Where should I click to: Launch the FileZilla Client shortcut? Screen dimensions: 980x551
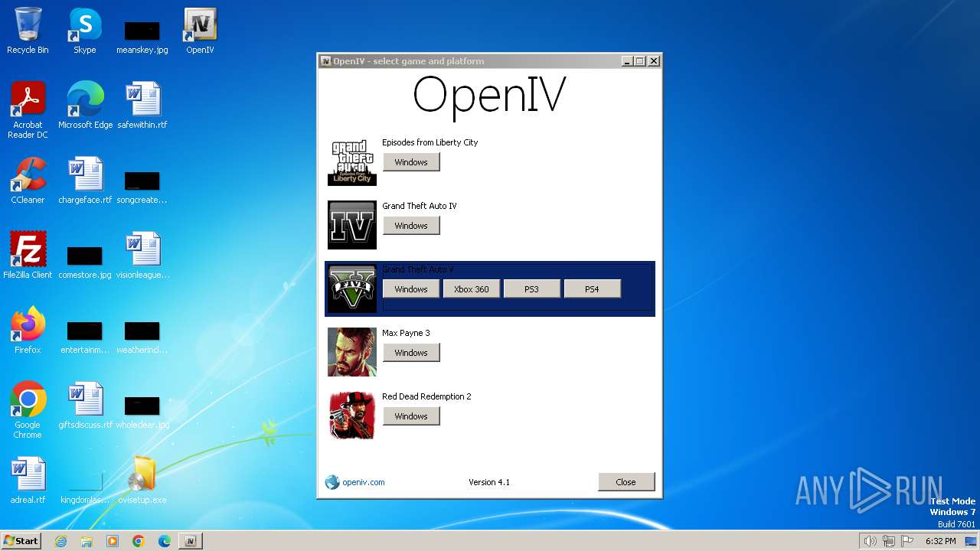coord(28,255)
